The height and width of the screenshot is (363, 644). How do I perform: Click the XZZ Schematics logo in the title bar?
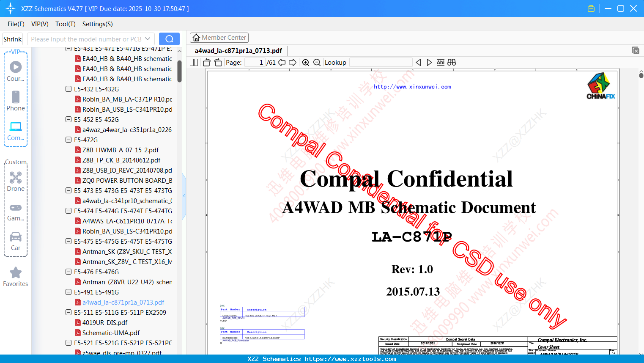click(10, 8)
